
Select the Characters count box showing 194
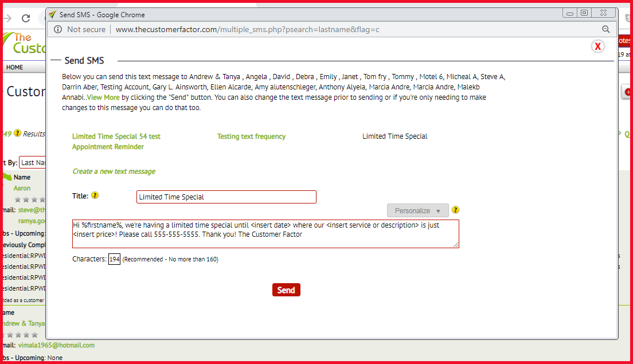[114, 259]
